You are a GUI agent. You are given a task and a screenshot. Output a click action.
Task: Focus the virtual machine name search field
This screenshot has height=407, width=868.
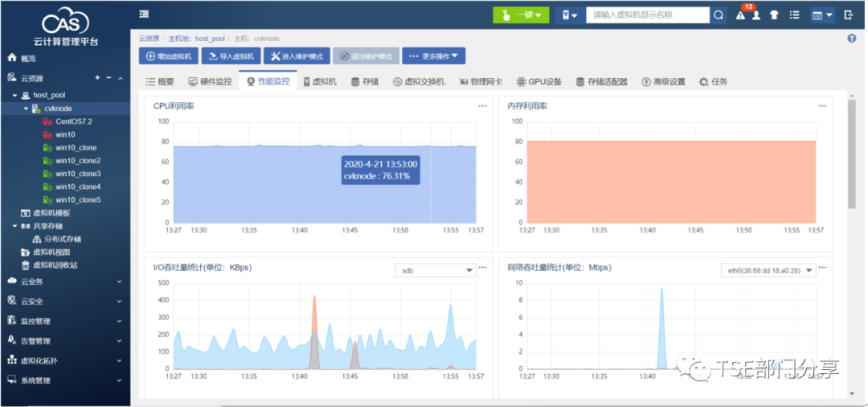[648, 15]
